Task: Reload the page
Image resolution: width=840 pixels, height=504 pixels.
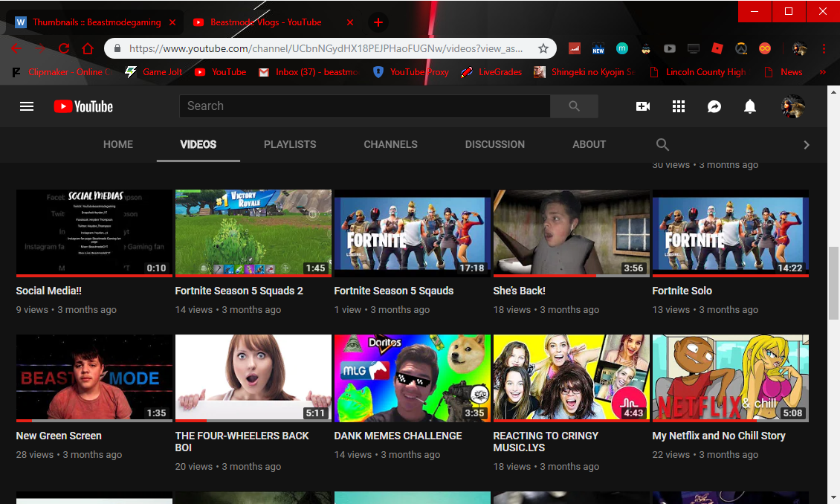Action: pos(64,49)
